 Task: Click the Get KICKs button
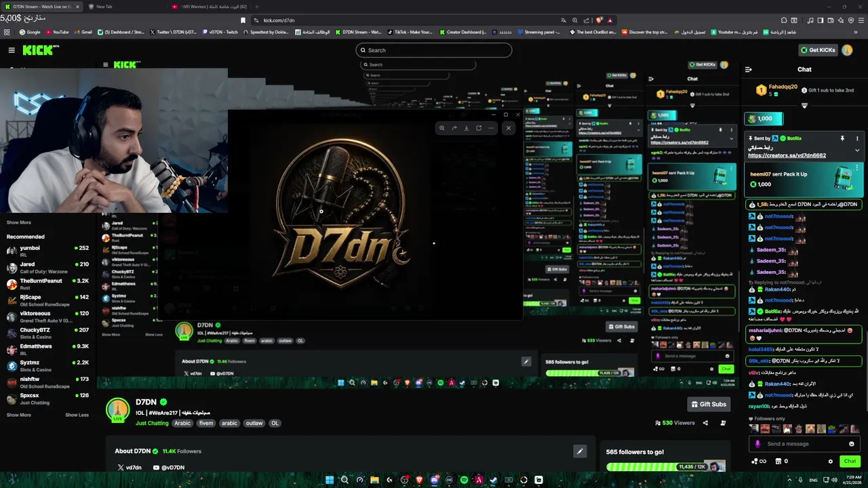(818, 50)
